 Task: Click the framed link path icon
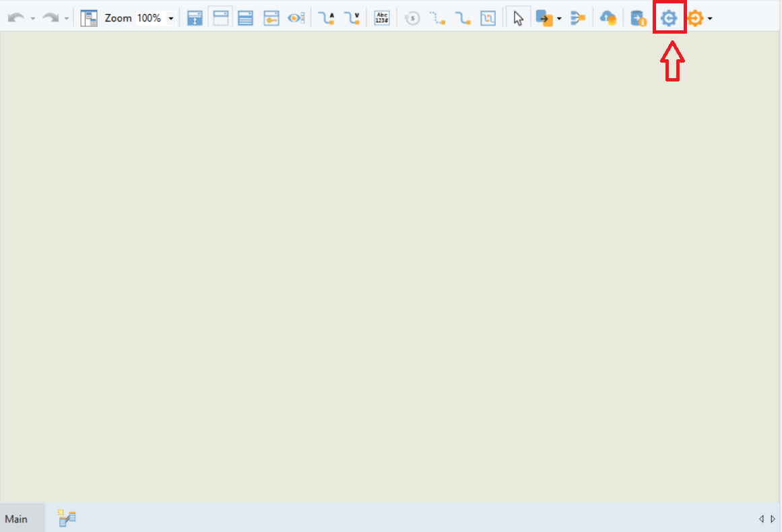(x=488, y=18)
